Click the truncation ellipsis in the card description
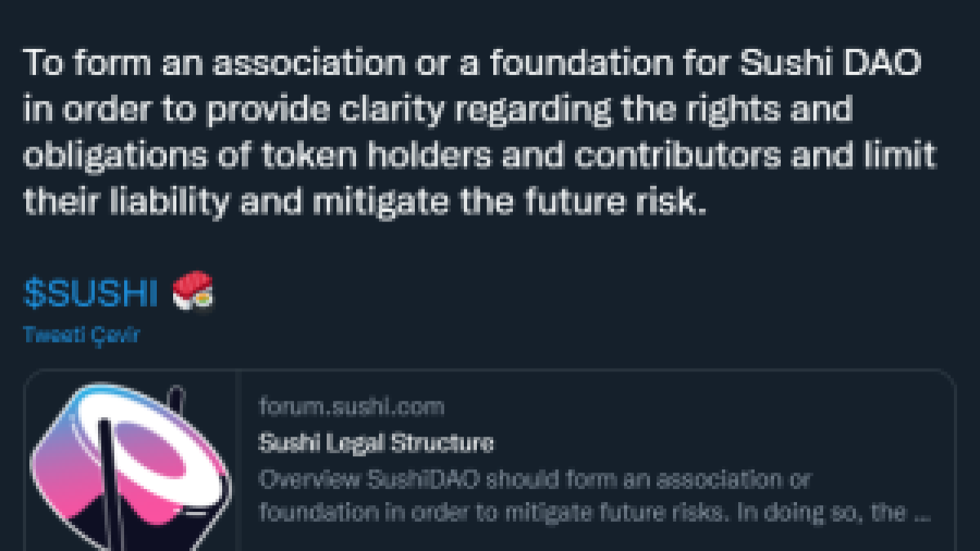This screenshot has height=551, width=980. 920,513
